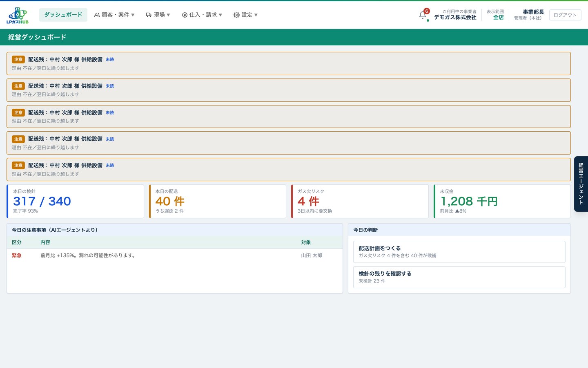Open the 設定 menu
This screenshot has height=368, width=588.
coord(246,15)
